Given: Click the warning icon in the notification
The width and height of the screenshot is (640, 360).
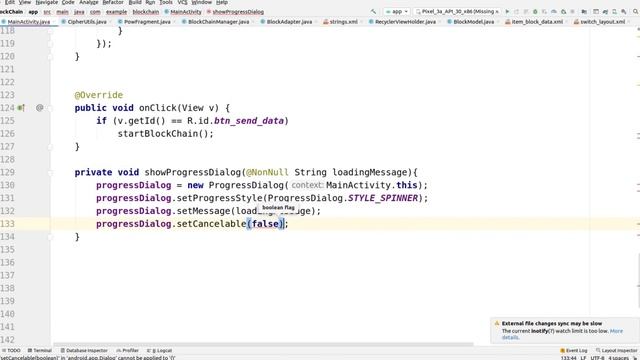Looking at the screenshot, I should [497, 323].
